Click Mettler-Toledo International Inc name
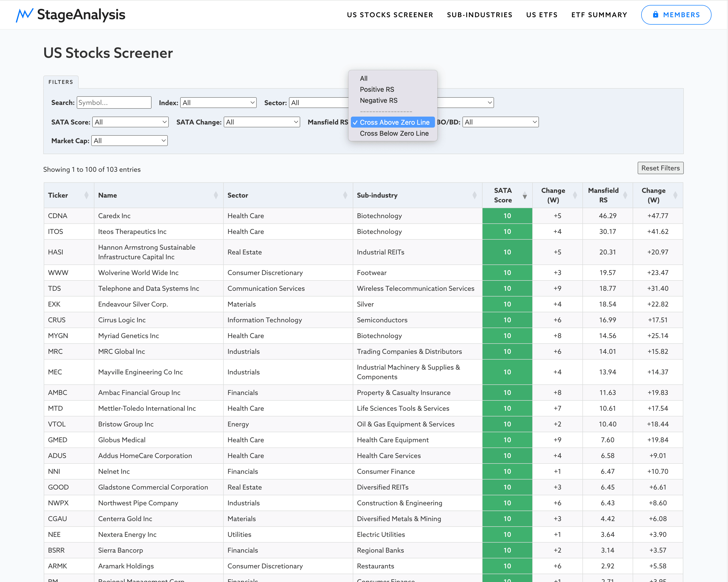The width and height of the screenshot is (728, 582). click(x=147, y=409)
